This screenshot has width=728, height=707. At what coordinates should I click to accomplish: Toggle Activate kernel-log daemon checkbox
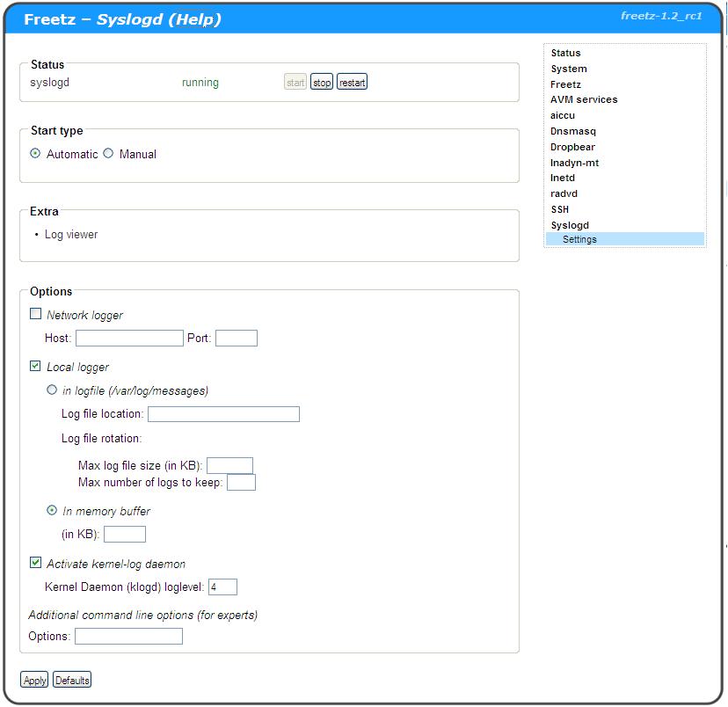click(36, 563)
